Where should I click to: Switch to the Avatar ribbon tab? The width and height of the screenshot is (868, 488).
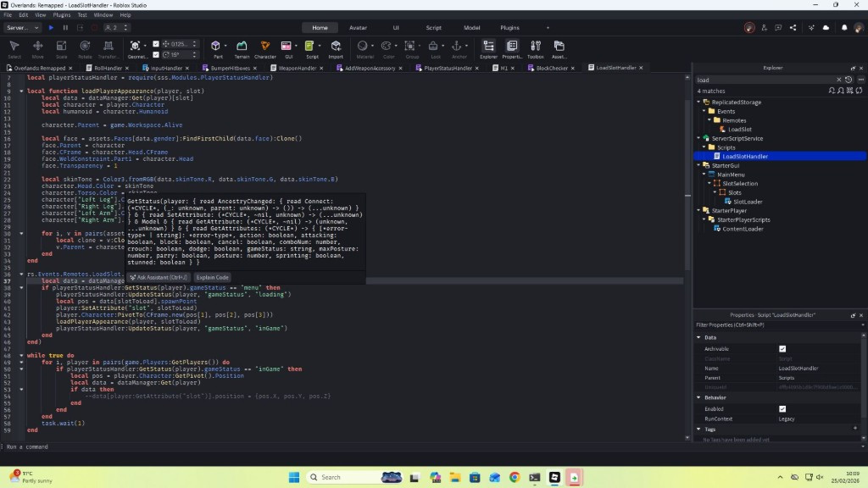point(358,27)
